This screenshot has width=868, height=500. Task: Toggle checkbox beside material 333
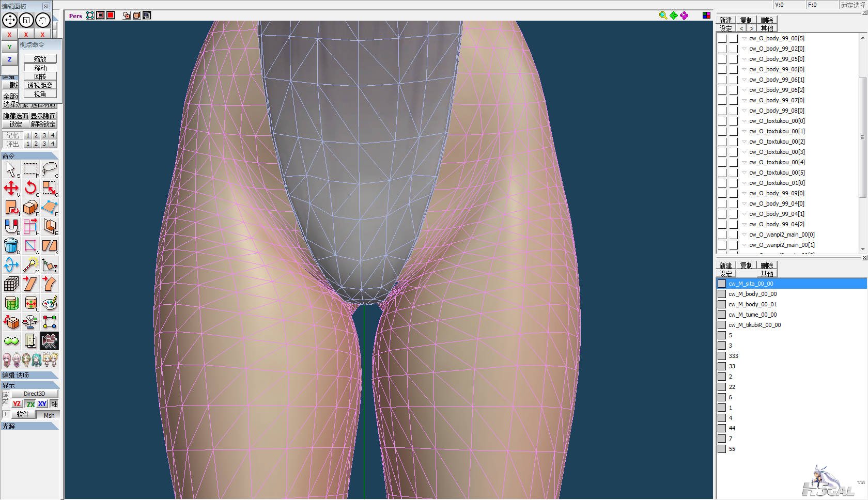(x=722, y=356)
